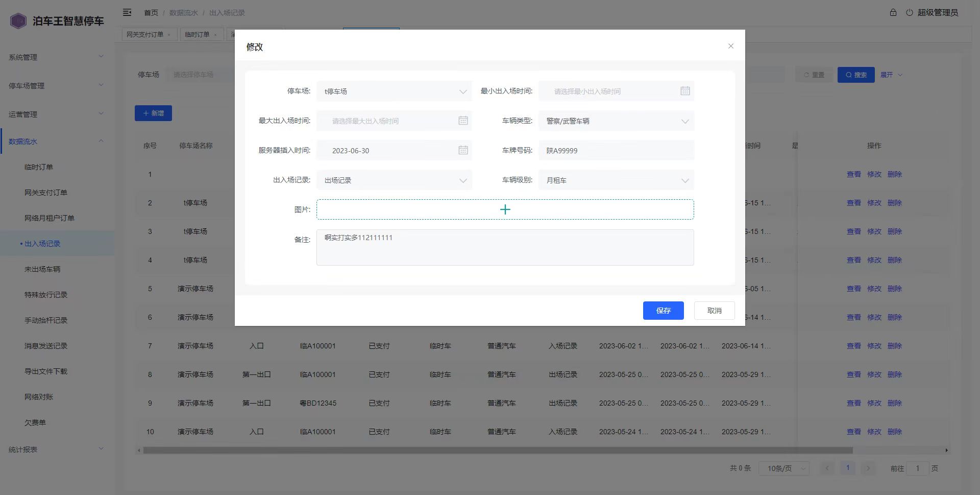
Task: Close the 临时订单 tab with its x
Action: tap(215, 35)
